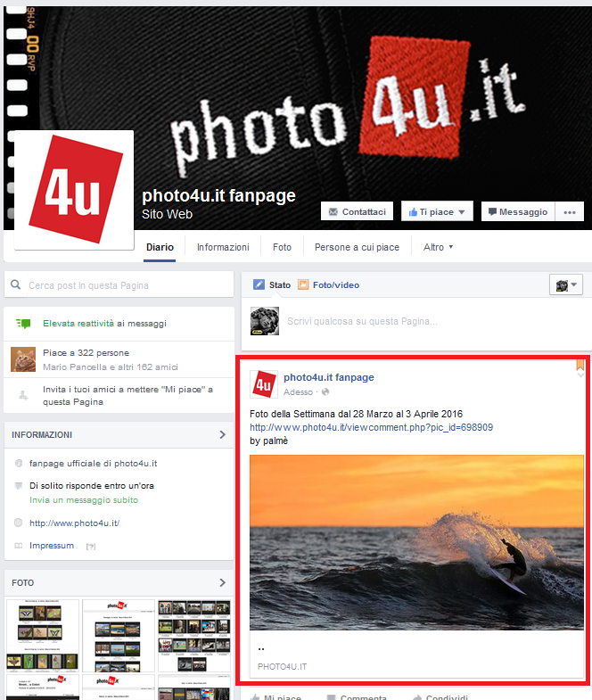Click the Messaggio button
The width and height of the screenshot is (592, 700).
tap(518, 212)
